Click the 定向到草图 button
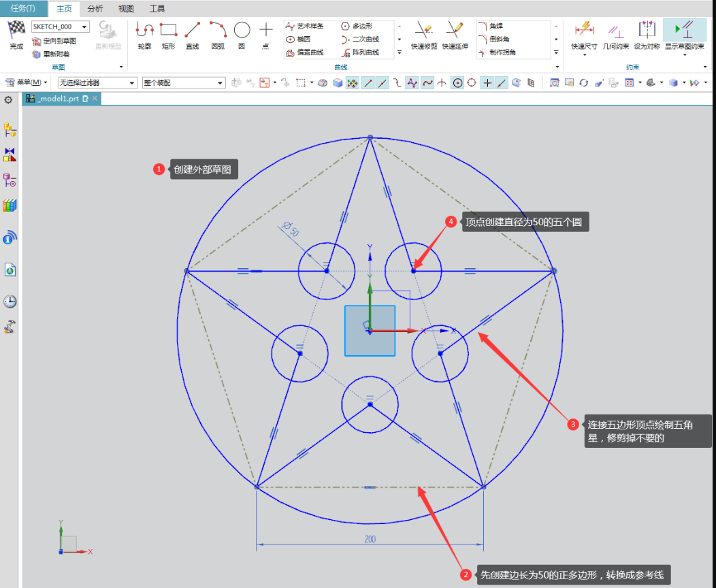 (54, 41)
